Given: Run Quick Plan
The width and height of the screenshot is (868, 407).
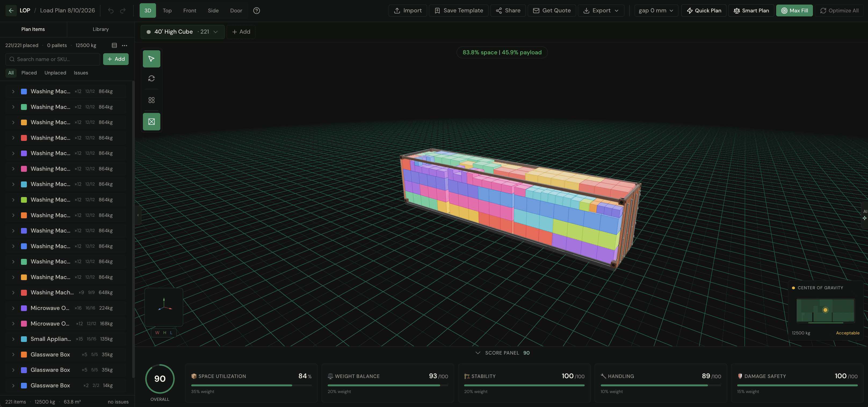Looking at the screenshot, I should click(x=704, y=10).
